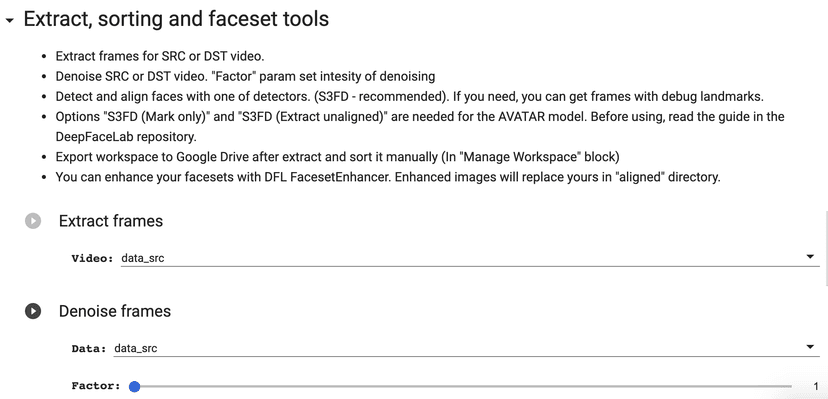Click the Data field showing data_src
Image resolution: width=828 pixels, height=399 pixels.
(x=466, y=348)
